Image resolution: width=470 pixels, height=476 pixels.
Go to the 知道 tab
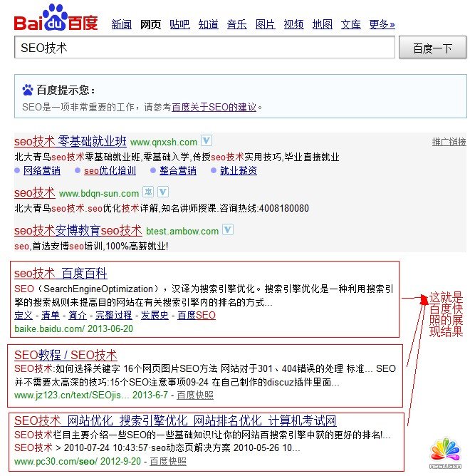click(208, 24)
